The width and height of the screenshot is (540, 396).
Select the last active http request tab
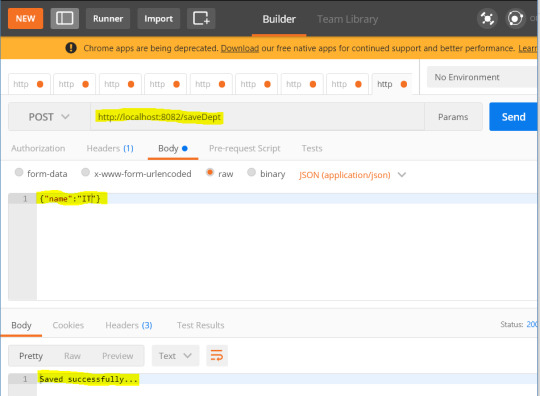[392, 84]
